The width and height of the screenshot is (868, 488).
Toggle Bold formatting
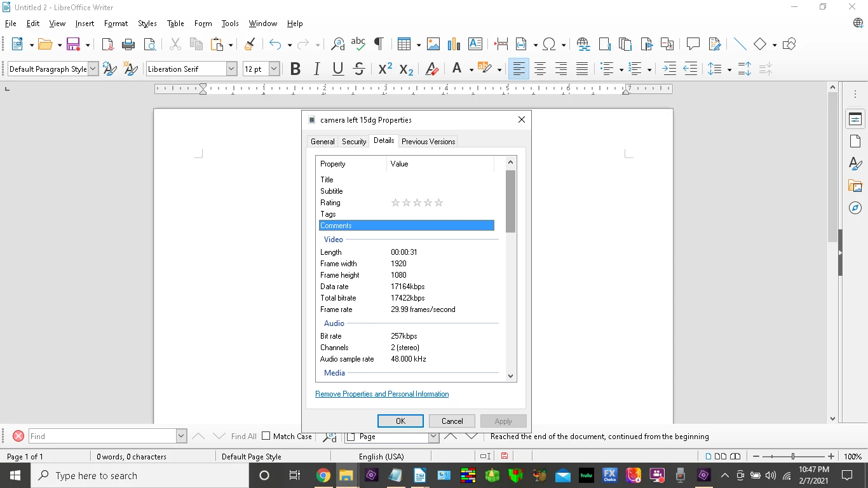(295, 69)
